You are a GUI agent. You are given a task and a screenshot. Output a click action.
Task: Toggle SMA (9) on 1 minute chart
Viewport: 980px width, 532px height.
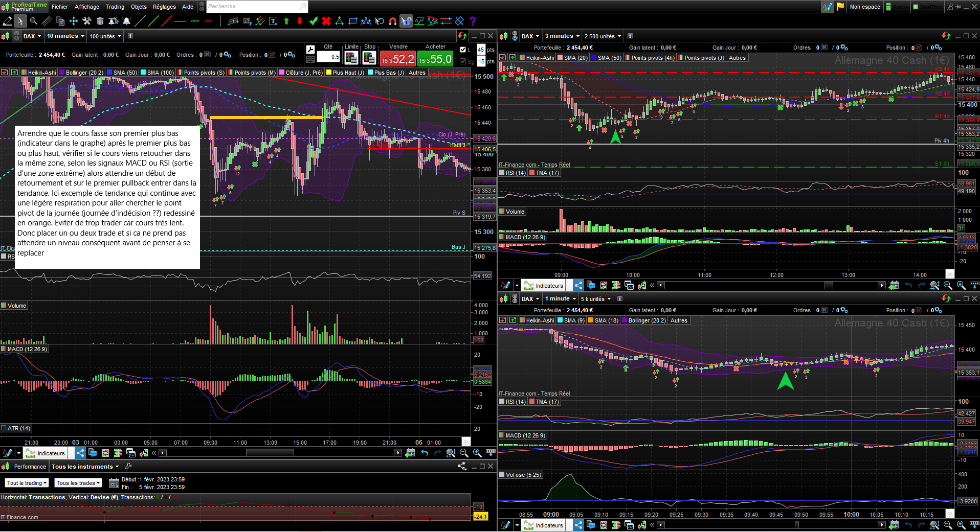(x=571, y=320)
